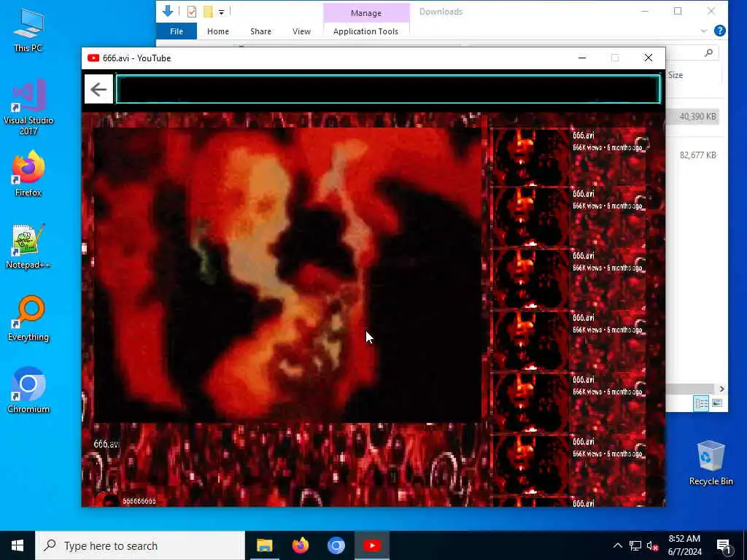Screen dimensions: 747x560
Task: Open Chromium desktop shortcut
Action: [28, 391]
